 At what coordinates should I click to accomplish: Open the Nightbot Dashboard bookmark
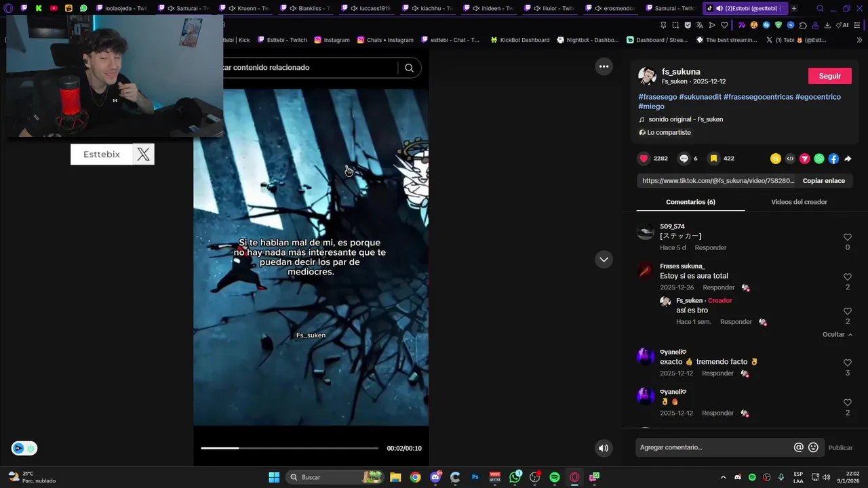pos(587,40)
